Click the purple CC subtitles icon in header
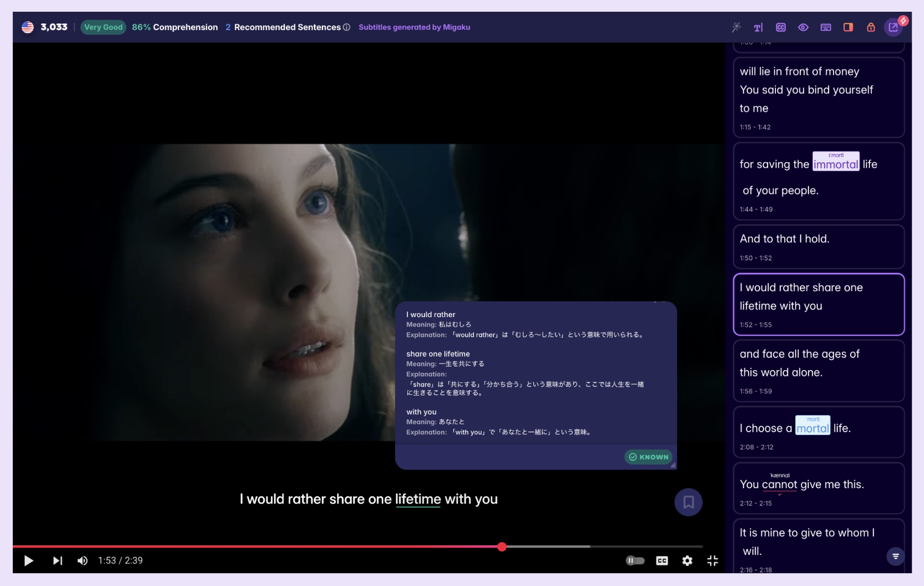The width and height of the screenshot is (924, 586). (781, 27)
